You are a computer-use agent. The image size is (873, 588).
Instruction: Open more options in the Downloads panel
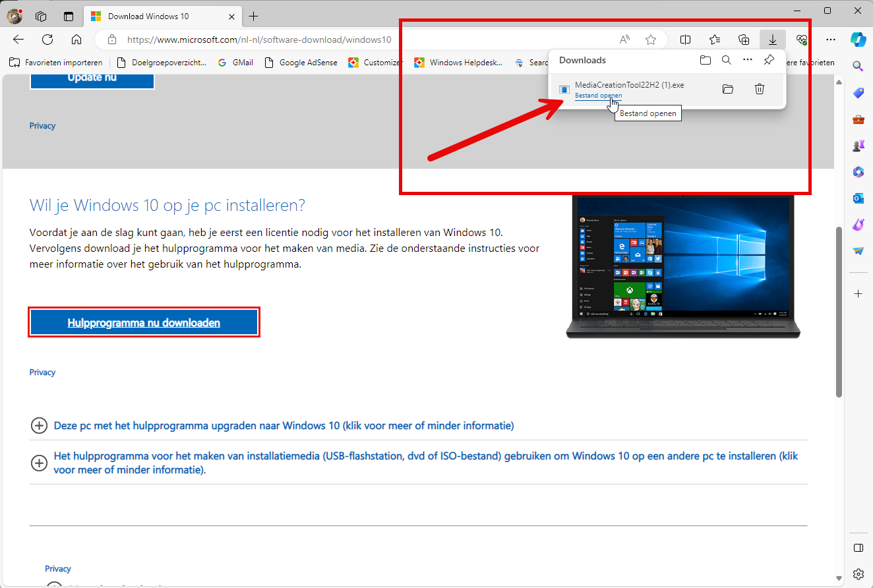[748, 60]
